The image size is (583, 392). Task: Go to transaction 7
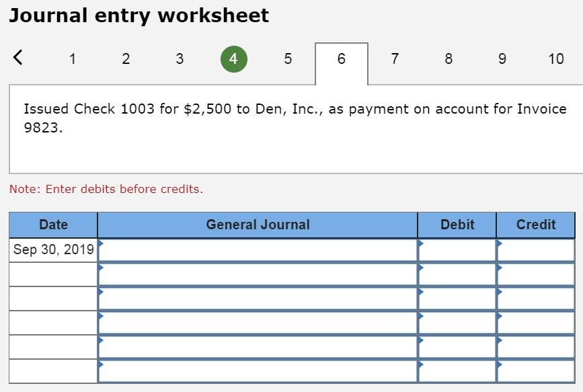coord(395,58)
